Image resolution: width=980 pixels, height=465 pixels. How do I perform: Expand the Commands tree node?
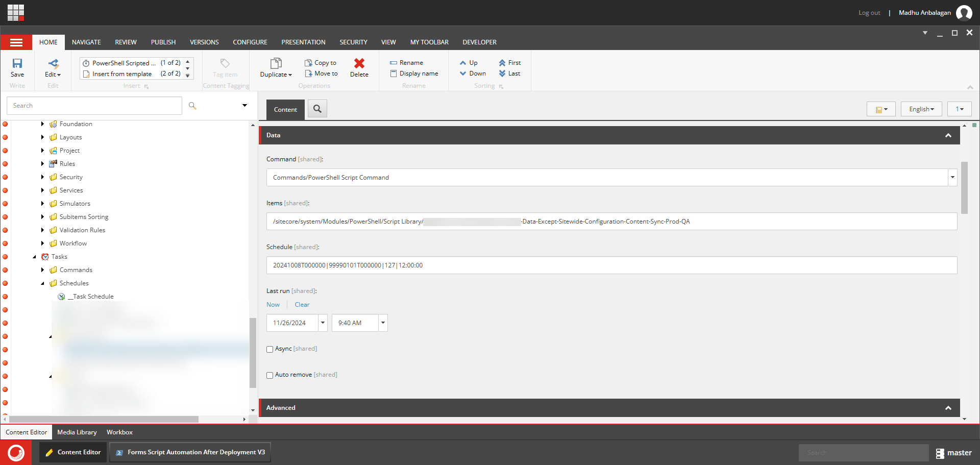43,270
